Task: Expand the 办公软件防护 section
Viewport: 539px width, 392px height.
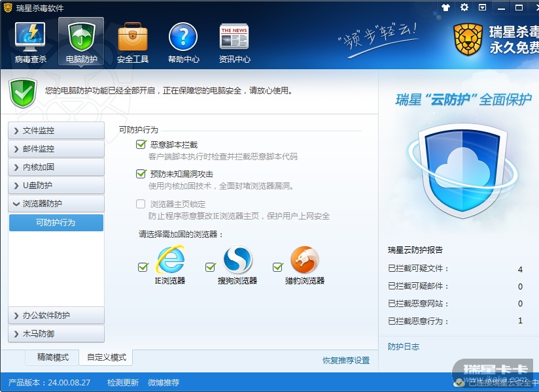Action: (x=56, y=315)
